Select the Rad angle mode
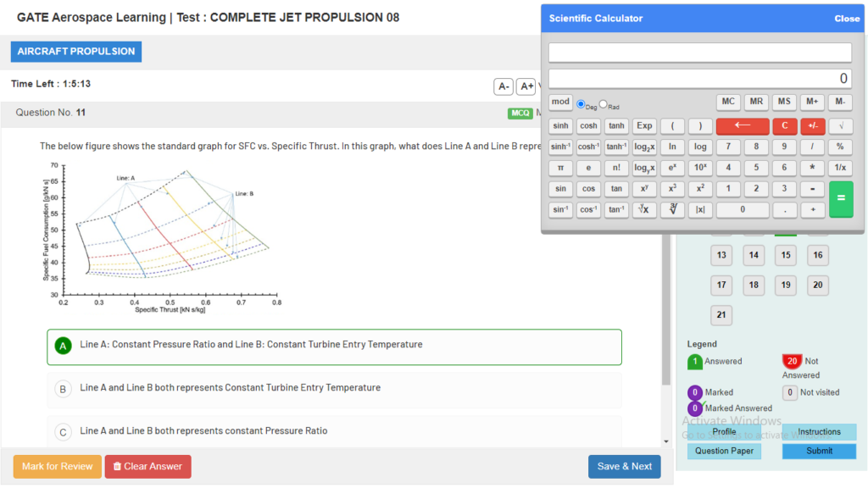The width and height of the screenshot is (868, 488). (x=604, y=104)
